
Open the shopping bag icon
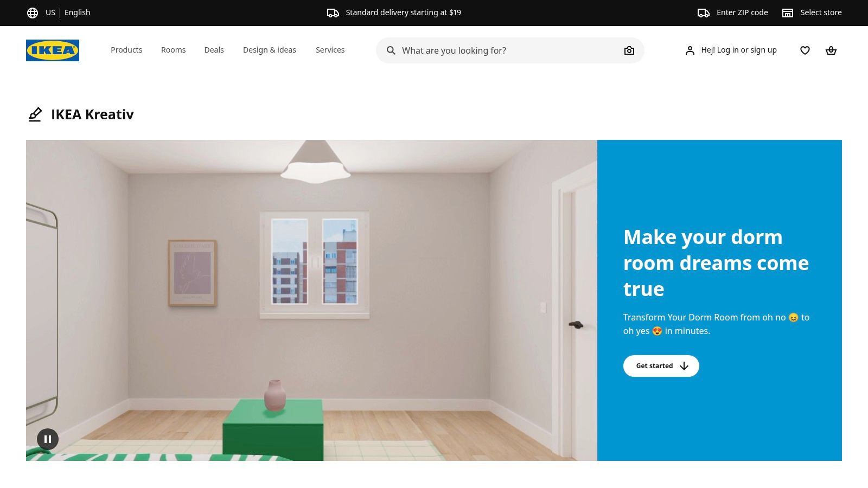click(831, 50)
